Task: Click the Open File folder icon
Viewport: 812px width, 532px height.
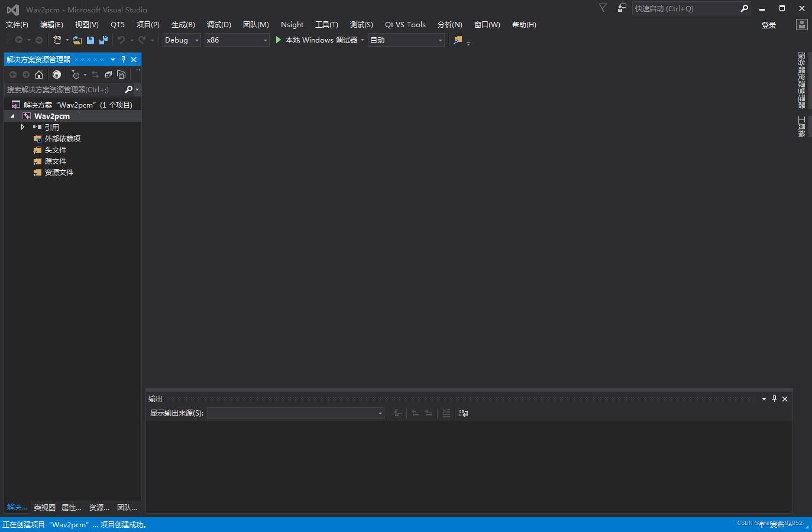Action: pyautogui.click(x=77, y=40)
